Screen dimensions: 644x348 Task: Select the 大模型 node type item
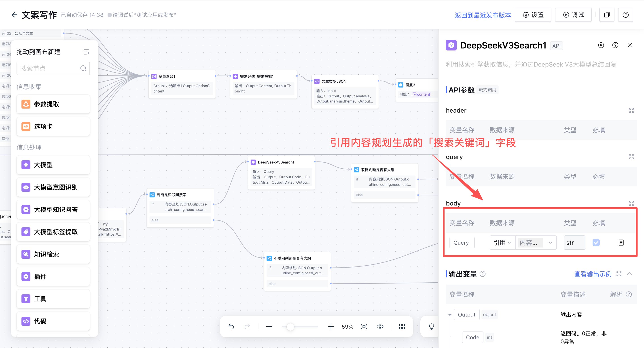[x=53, y=165]
